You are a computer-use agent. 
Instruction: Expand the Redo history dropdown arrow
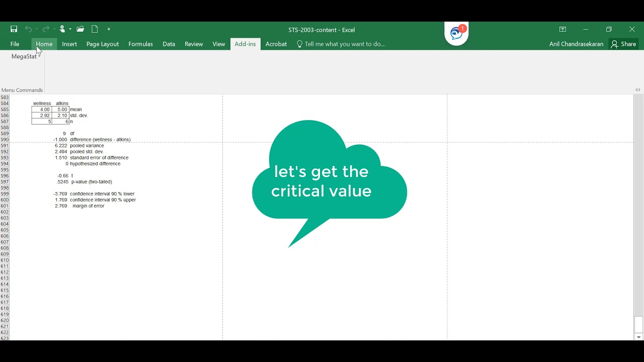pyautogui.click(x=54, y=29)
